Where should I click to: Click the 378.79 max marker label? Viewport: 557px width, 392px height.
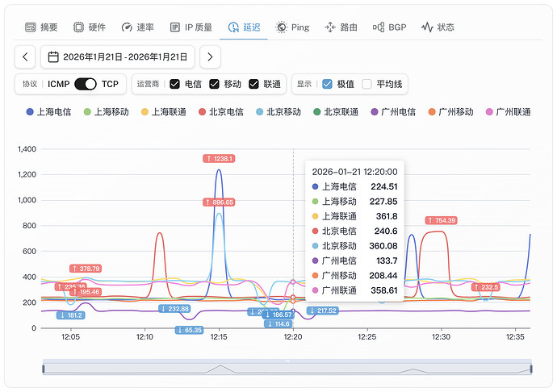click(86, 269)
